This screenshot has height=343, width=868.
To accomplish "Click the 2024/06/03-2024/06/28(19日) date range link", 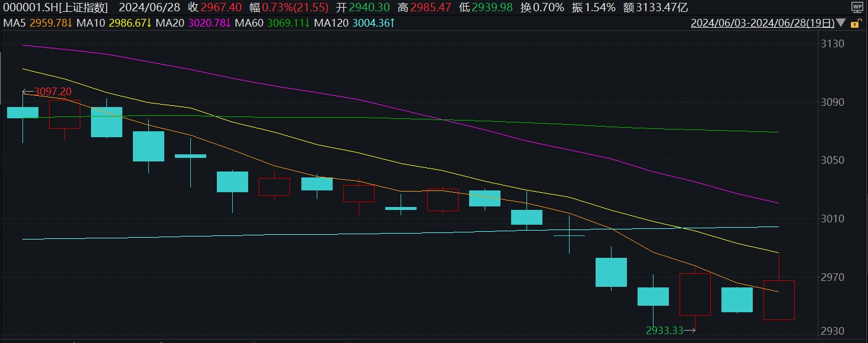I will [762, 23].
